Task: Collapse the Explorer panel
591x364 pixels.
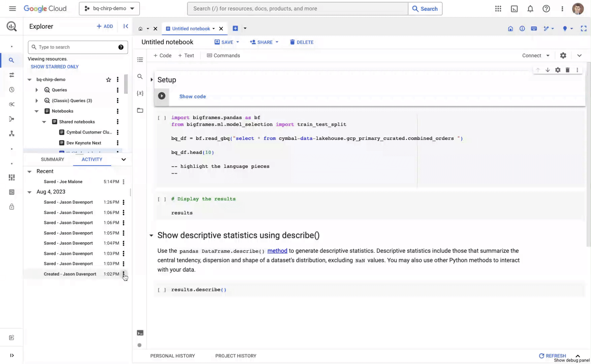Action: pos(126,26)
